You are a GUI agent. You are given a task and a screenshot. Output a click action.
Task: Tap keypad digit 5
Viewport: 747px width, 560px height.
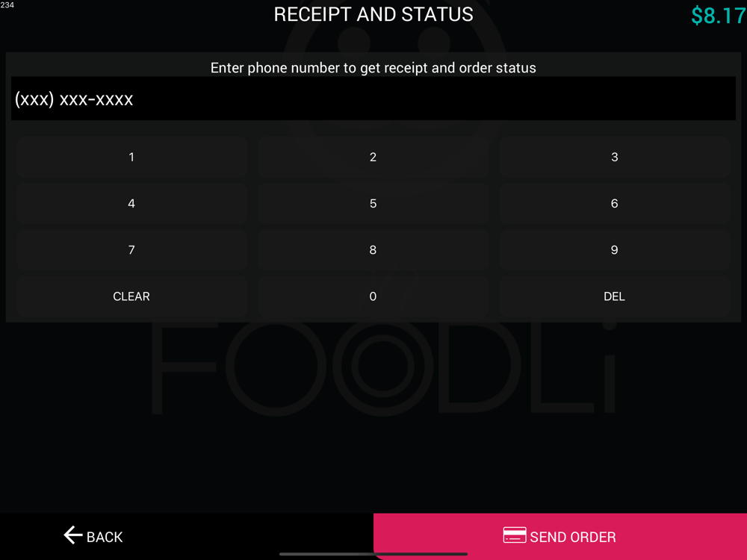[x=373, y=203]
